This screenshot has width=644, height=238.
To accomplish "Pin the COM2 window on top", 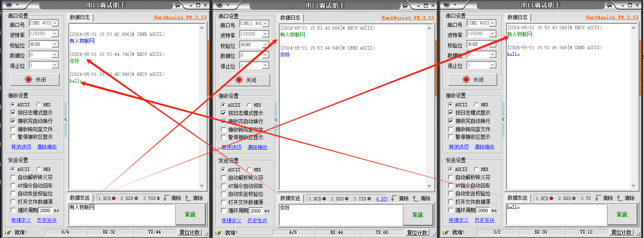I will [609, 5].
